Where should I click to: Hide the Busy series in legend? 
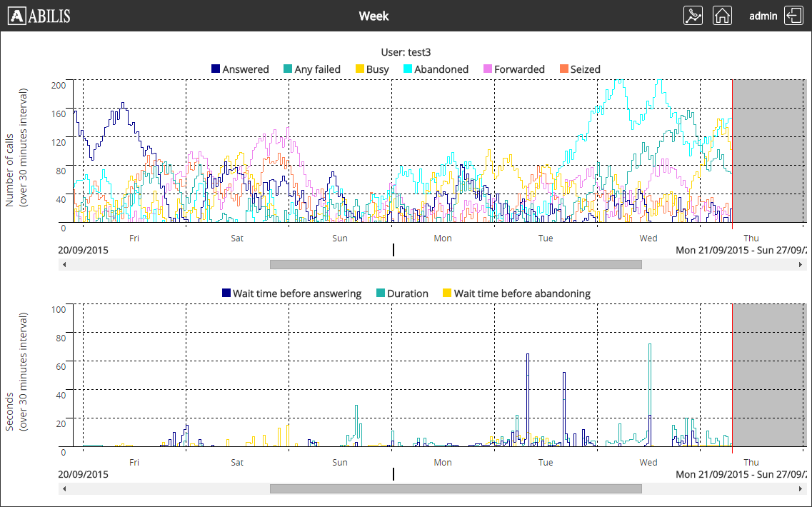coord(372,69)
